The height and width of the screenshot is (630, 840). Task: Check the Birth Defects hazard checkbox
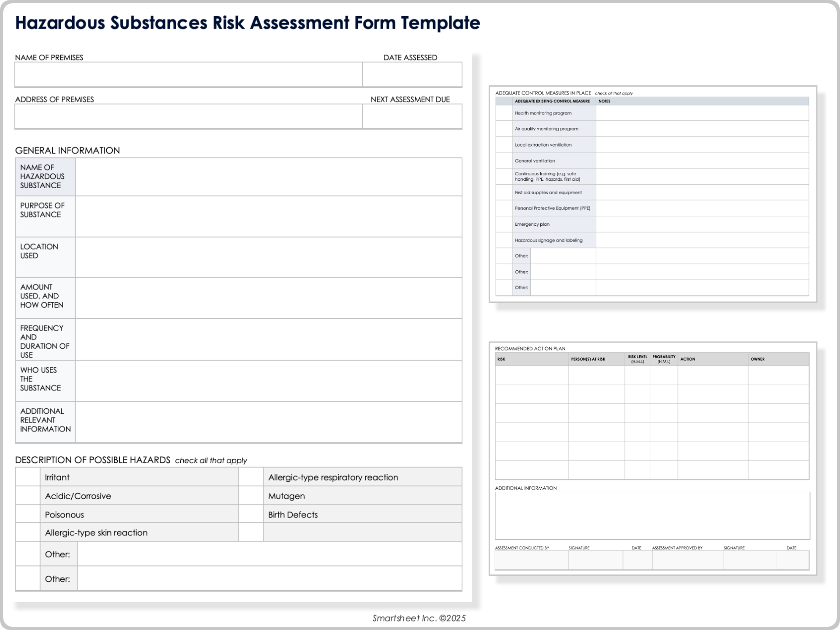(x=252, y=514)
